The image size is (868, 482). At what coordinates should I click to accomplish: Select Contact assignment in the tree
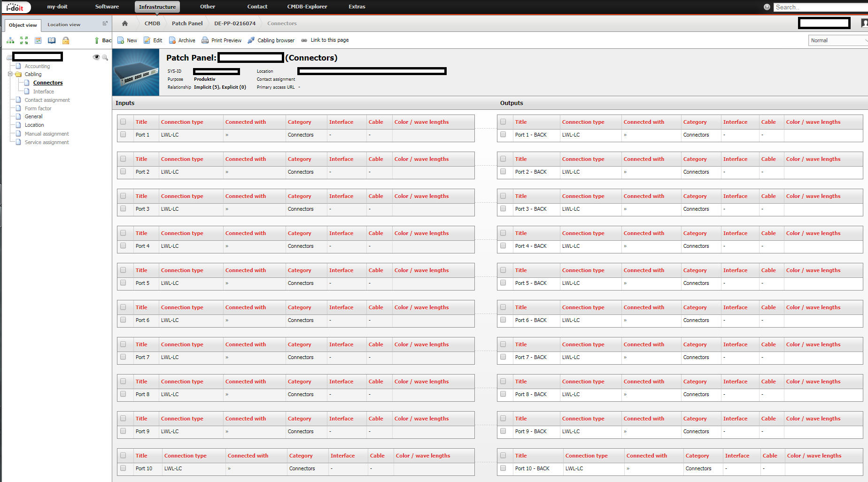pyautogui.click(x=47, y=100)
